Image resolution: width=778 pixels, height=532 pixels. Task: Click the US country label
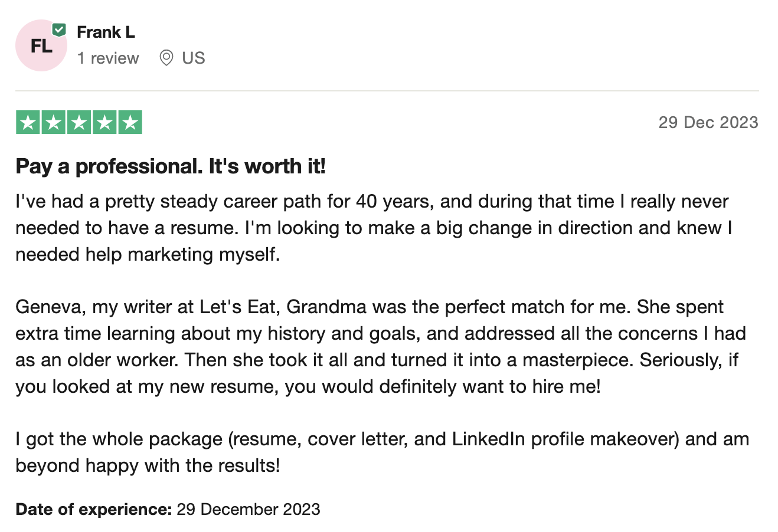pos(194,58)
